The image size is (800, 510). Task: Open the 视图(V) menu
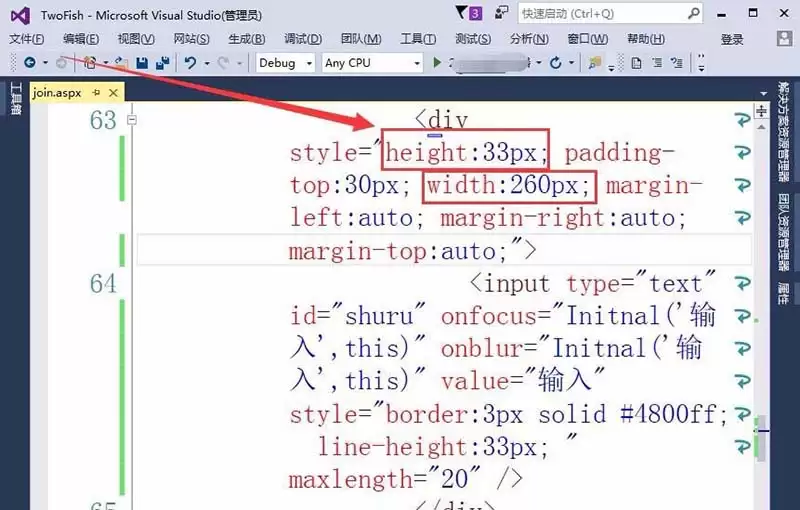(x=136, y=39)
